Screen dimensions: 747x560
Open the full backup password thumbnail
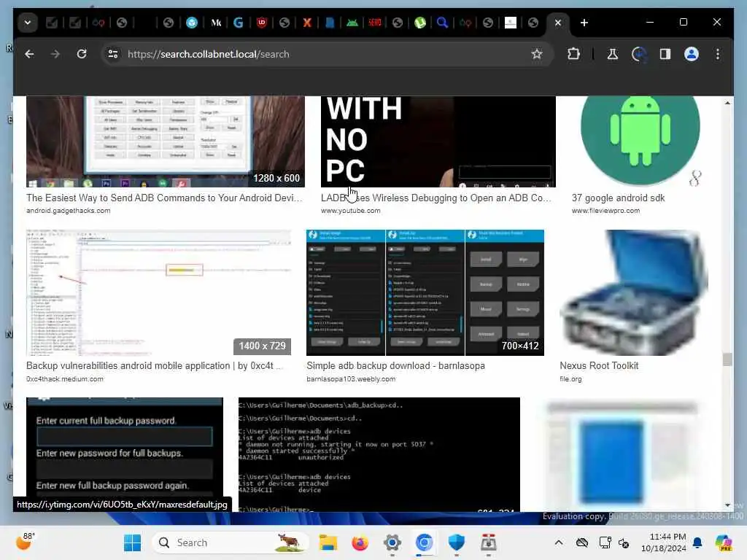point(124,448)
